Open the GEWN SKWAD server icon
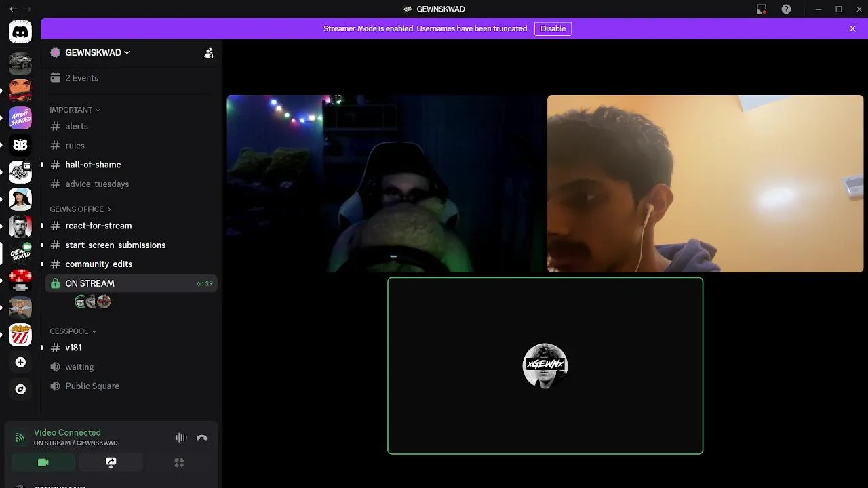 [x=20, y=253]
